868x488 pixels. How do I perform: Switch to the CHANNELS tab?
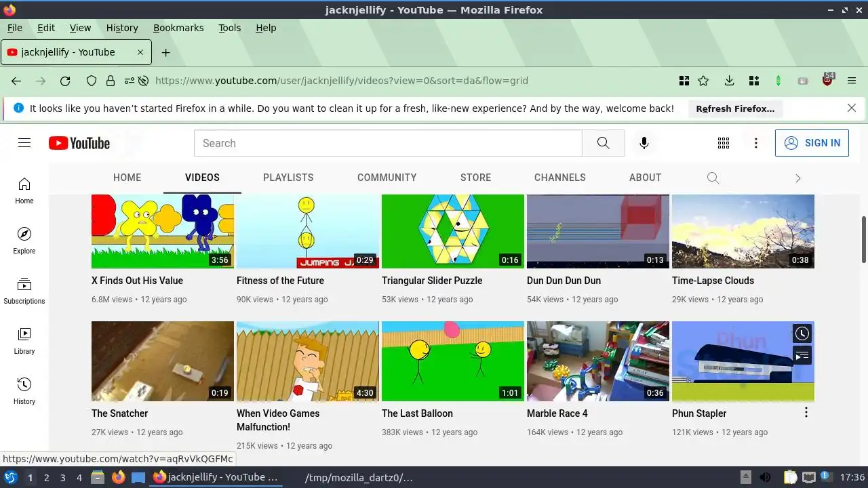[559, 178]
